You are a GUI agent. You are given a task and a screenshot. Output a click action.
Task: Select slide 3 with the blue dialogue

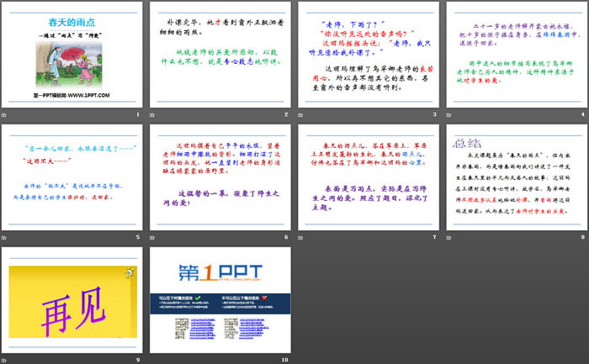tap(368, 53)
